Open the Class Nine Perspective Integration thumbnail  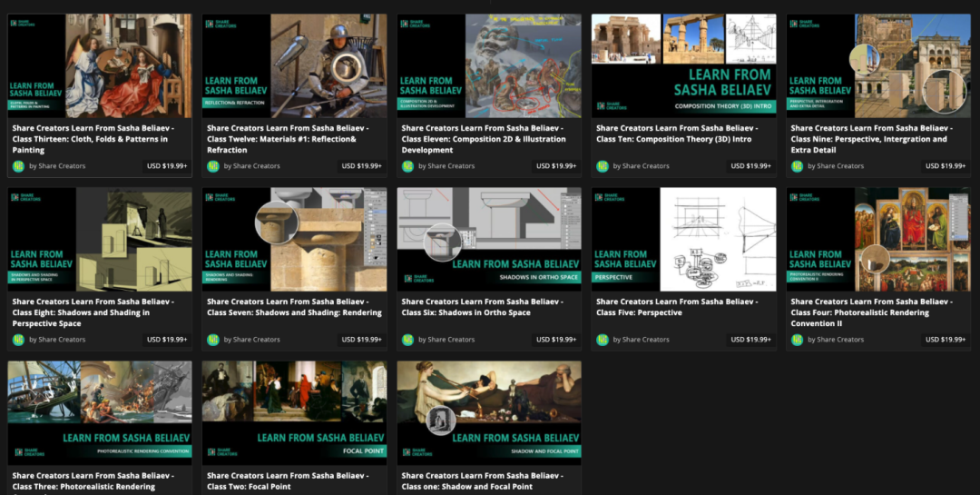[x=878, y=65]
